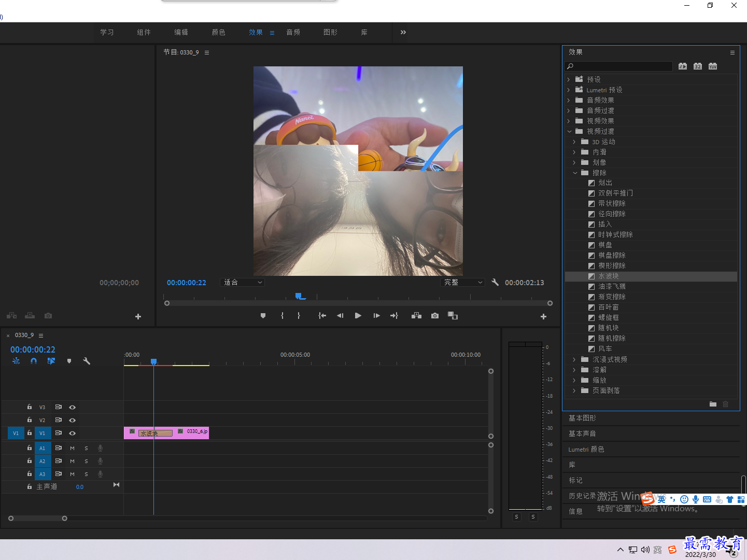
Task: Expand the 视频效果 folder
Action: 569,121
